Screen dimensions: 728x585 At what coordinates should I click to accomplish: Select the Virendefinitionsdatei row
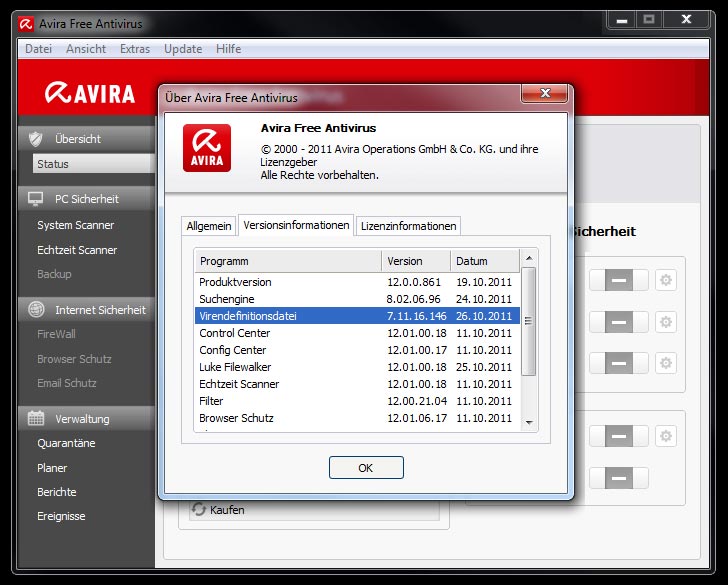click(x=358, y=316)
